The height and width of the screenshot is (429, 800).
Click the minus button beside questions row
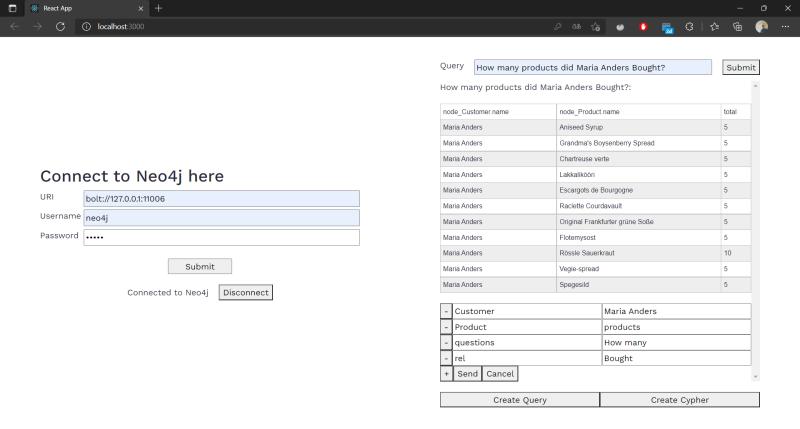446,342
